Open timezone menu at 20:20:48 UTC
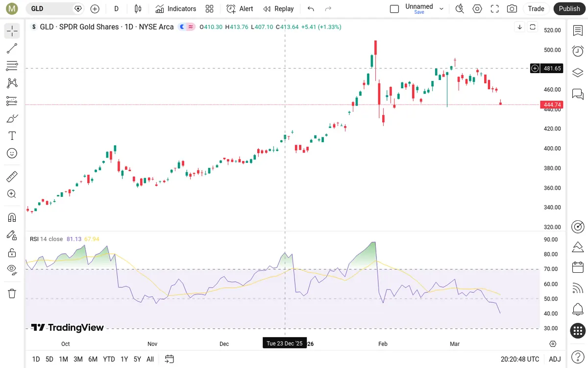The image size is (588, 368). [x=520, y=359]
